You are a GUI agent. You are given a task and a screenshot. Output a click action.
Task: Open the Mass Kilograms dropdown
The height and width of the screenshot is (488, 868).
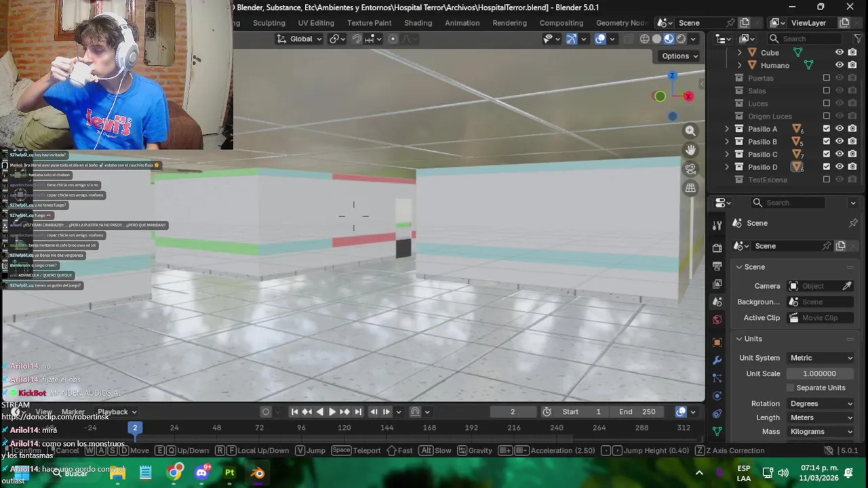coord(821,432)
